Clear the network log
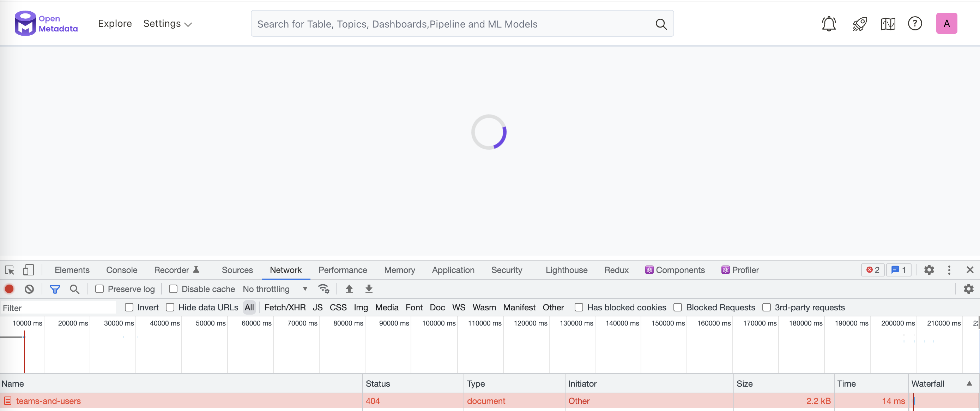 pyautogui.click(x=29, y=289)
